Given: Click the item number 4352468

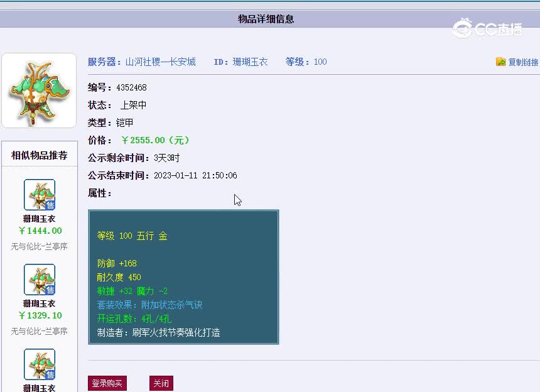Looking at the screenshot, I should pyautogui.click(x=132, y=87).
